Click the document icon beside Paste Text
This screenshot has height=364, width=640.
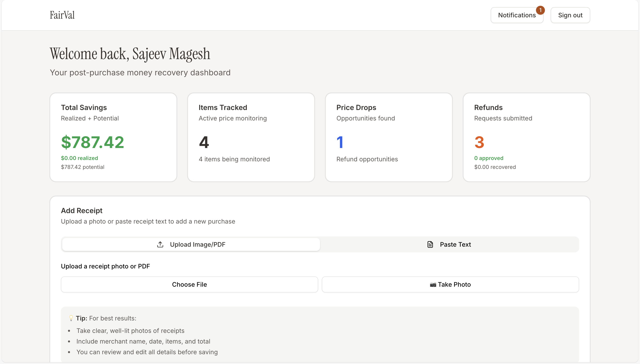point(430,244)
